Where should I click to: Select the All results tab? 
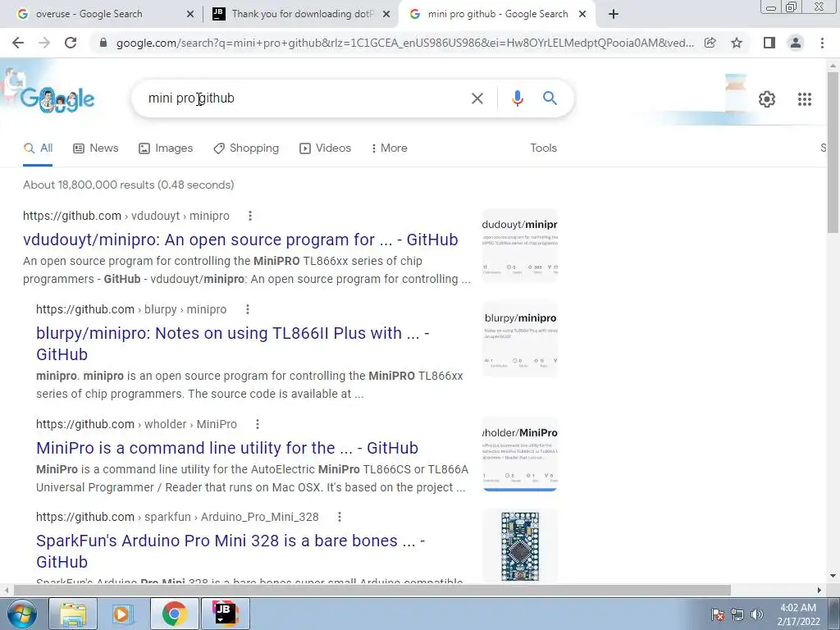tap(38, 148)
